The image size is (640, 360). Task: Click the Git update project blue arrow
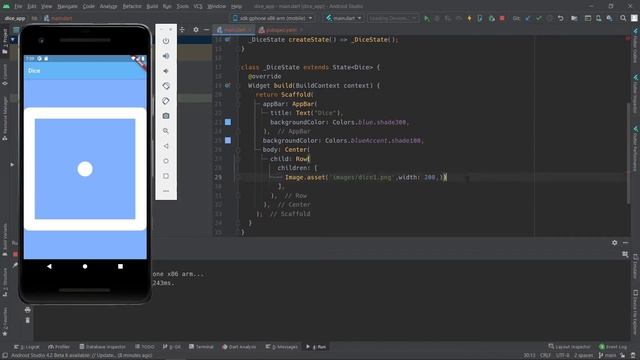pyautogui.click(x=528, y=18)
